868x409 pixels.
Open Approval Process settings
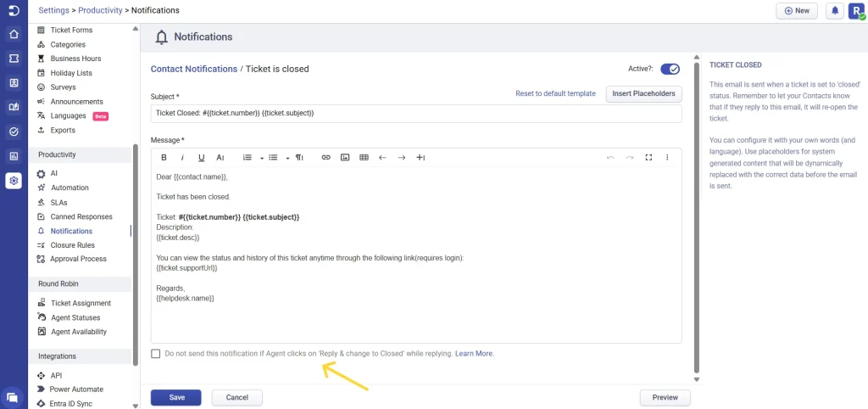[78, 259]
